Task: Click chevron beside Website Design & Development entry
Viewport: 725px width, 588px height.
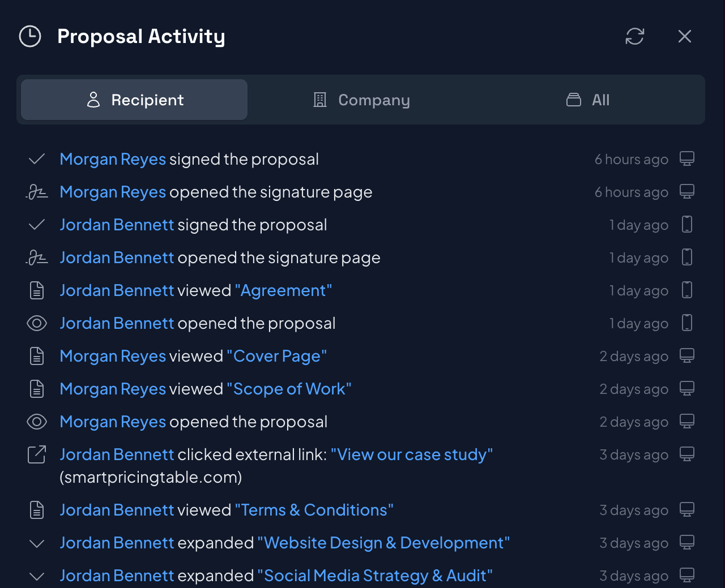Action: click(37, 543)
